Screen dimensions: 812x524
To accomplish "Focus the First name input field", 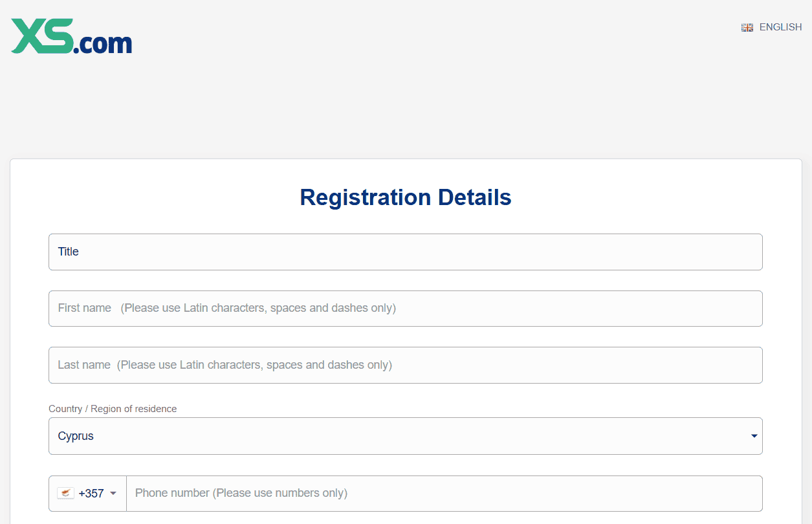I will (x=405, y=309).
